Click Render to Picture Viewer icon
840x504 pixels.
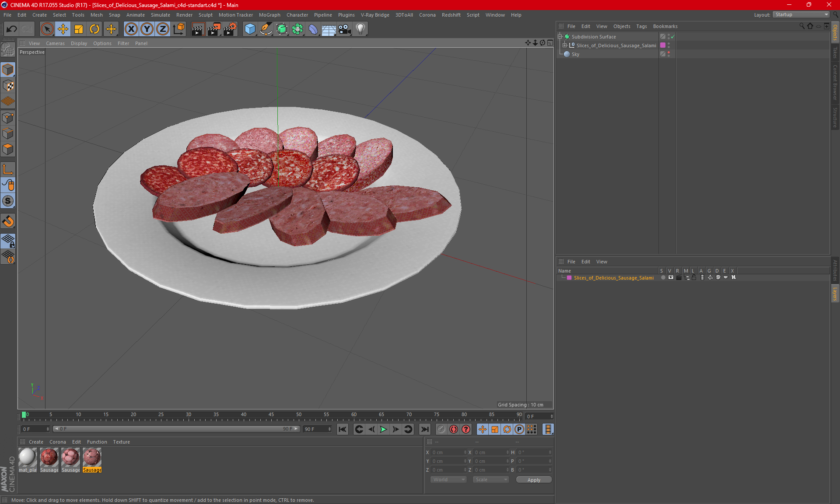(x=214, y=29)
